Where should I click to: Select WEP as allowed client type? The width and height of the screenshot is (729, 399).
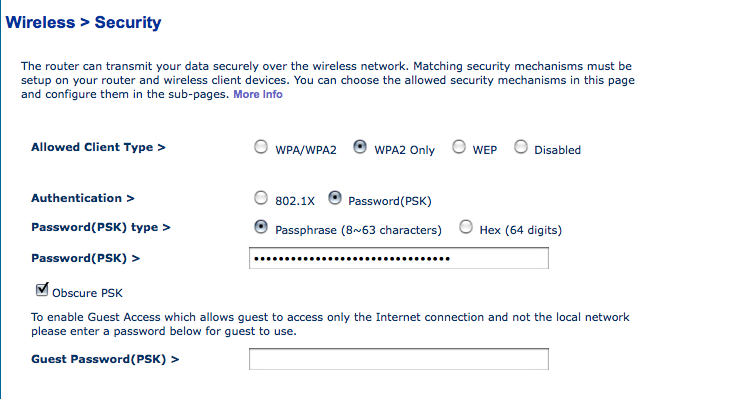click(x=459, y=147)
